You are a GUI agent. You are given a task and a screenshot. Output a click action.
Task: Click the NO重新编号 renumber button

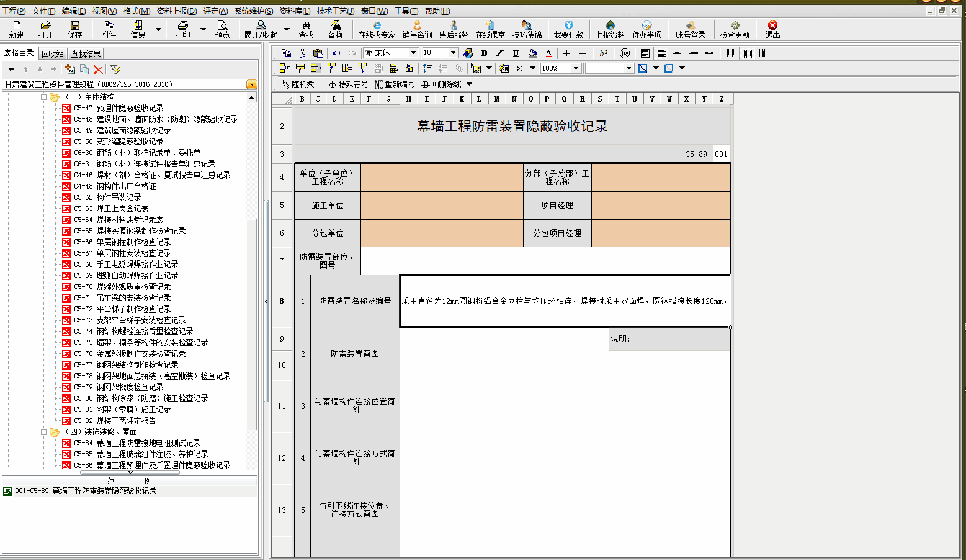pyautogui.click(x=395, y=84)
